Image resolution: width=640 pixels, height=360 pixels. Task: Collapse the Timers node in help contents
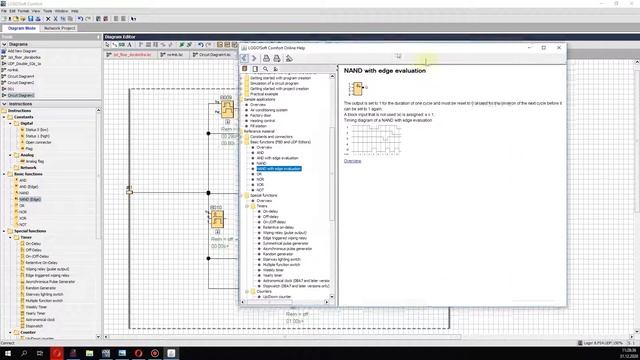[x=247, y=206]
